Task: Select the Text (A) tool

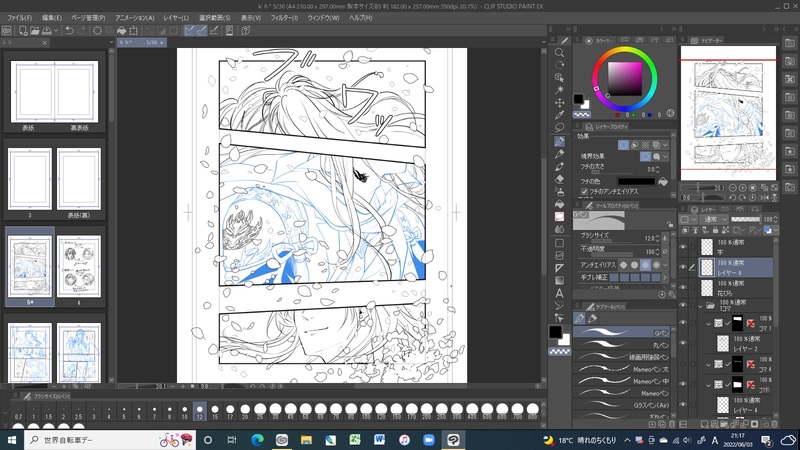Action: pyautogui.click(x=559, y=293)
